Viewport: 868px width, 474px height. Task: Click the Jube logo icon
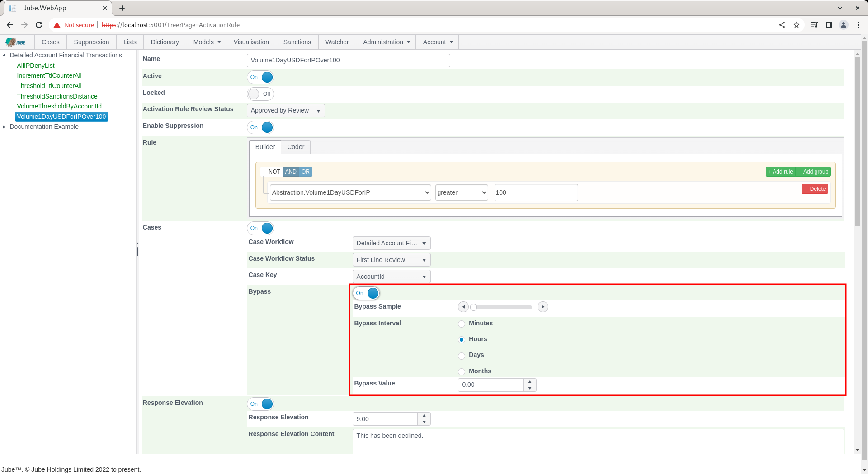tap(16, 42)
